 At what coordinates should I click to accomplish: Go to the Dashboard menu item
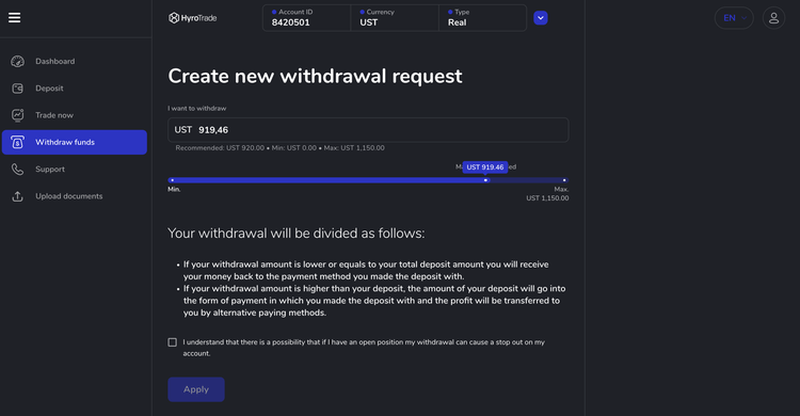(55, 61)
